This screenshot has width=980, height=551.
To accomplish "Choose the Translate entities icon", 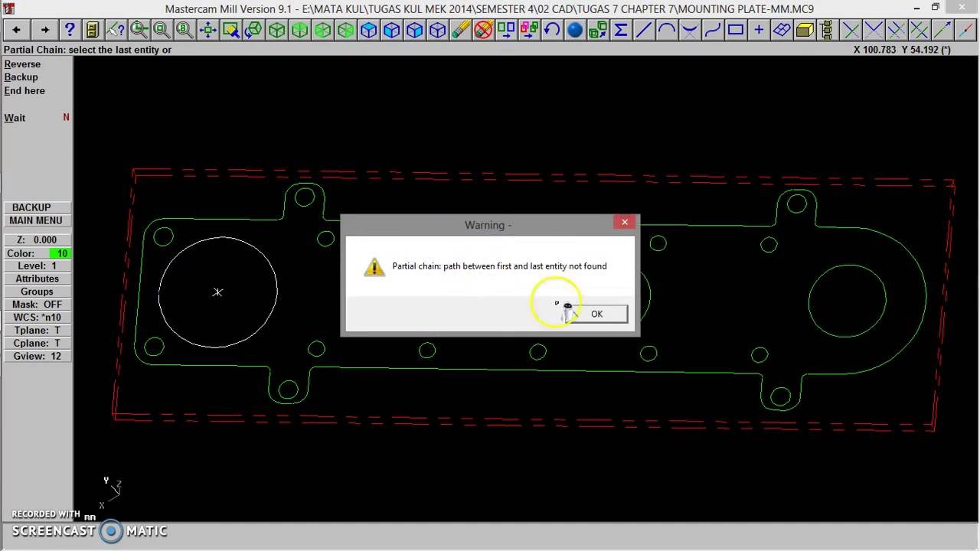I will tap(506, 30).
